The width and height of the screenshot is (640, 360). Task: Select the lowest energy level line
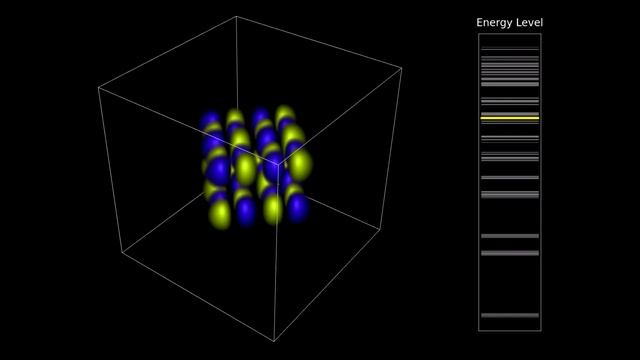point(510,315)
